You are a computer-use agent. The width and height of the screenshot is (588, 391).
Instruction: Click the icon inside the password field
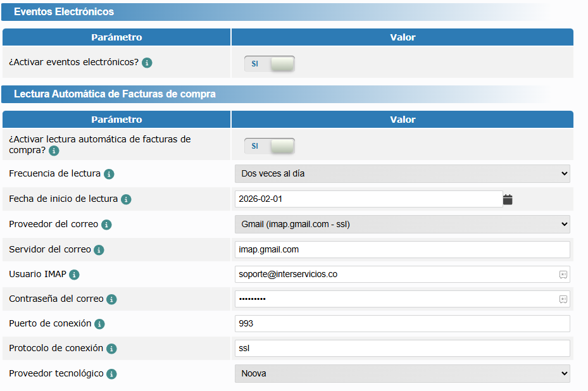563,299
